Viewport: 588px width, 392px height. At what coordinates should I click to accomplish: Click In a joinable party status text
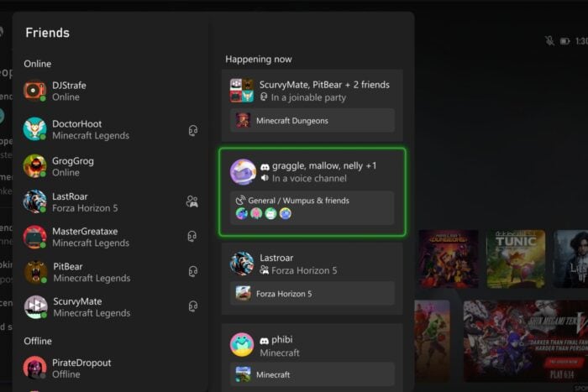point(308,97)
